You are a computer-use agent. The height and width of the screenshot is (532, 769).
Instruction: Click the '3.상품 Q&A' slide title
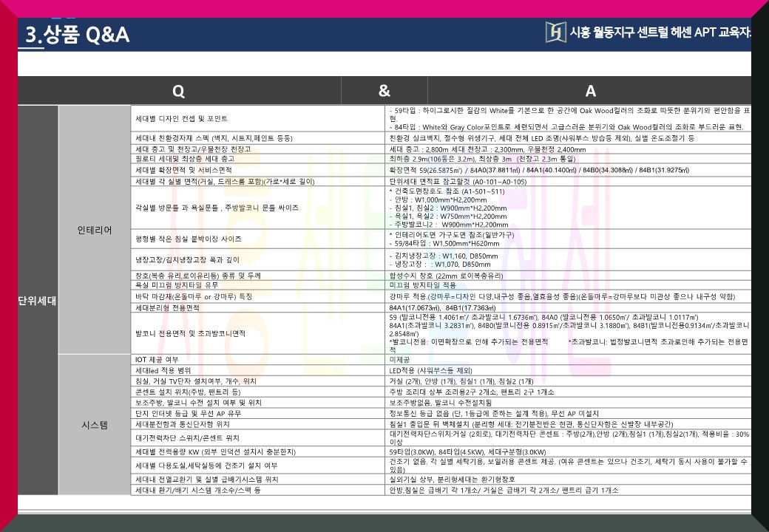77,35
